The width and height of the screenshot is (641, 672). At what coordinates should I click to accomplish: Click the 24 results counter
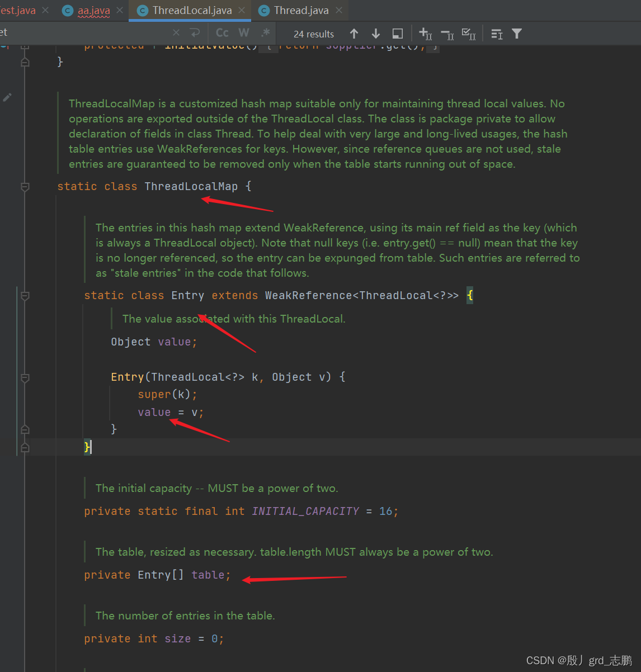coord(314,34)
